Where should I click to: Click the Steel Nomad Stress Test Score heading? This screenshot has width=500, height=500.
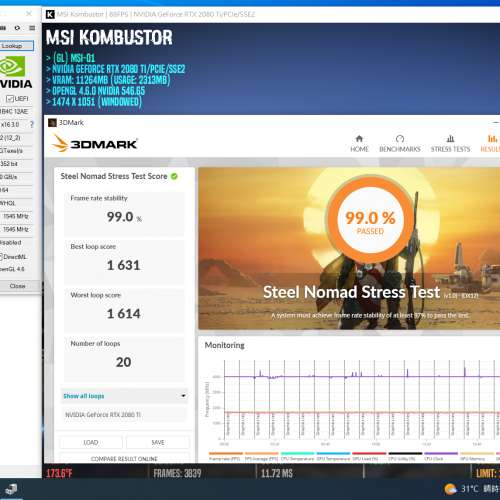click(x=114, y=176)
